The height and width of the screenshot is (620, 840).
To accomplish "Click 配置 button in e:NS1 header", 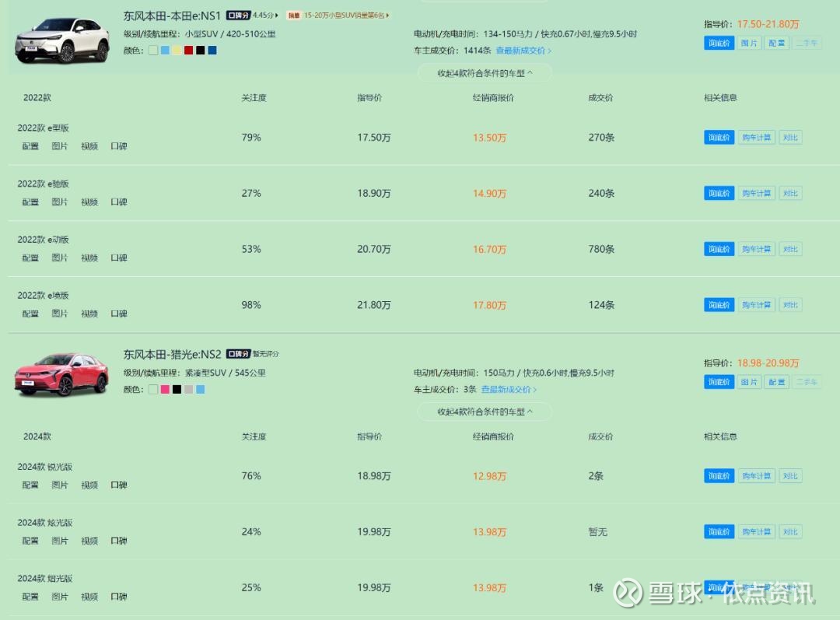I will point(776,43).
